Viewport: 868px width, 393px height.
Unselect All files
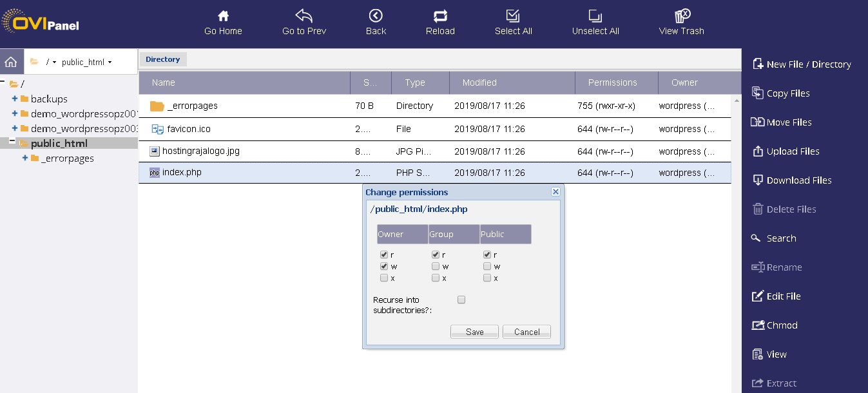594,21
